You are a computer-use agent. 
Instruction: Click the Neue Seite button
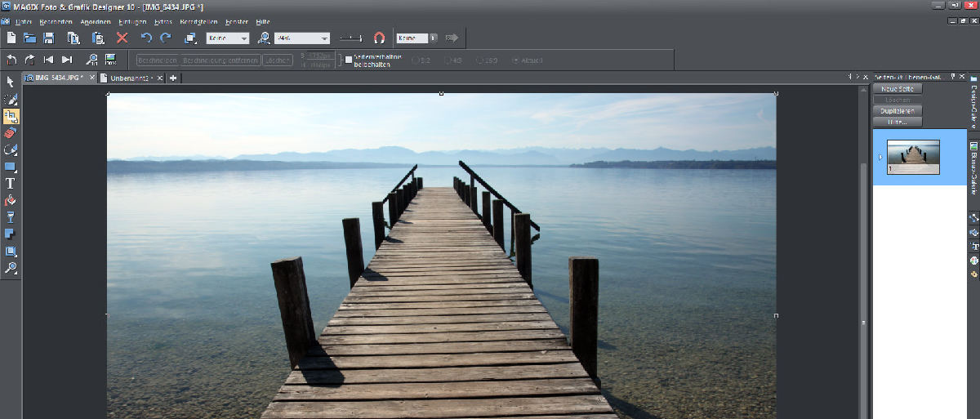898,89
